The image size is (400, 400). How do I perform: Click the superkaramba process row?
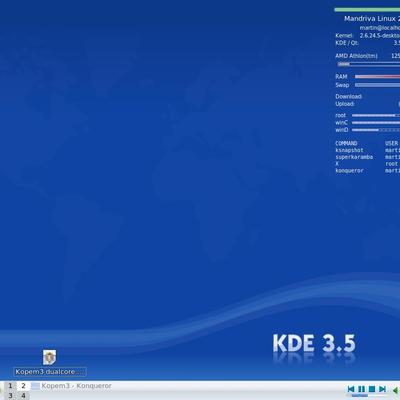pos(367,157)
